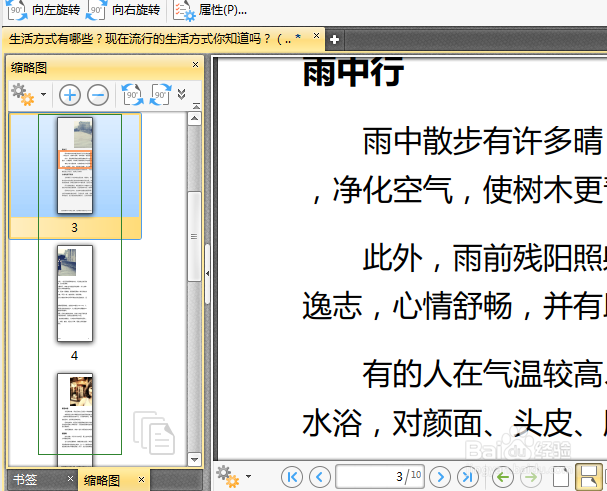This screenshot has height=491, width=607.
Task: Open thumbnail panel options gear icon
Action: (22, 95)
